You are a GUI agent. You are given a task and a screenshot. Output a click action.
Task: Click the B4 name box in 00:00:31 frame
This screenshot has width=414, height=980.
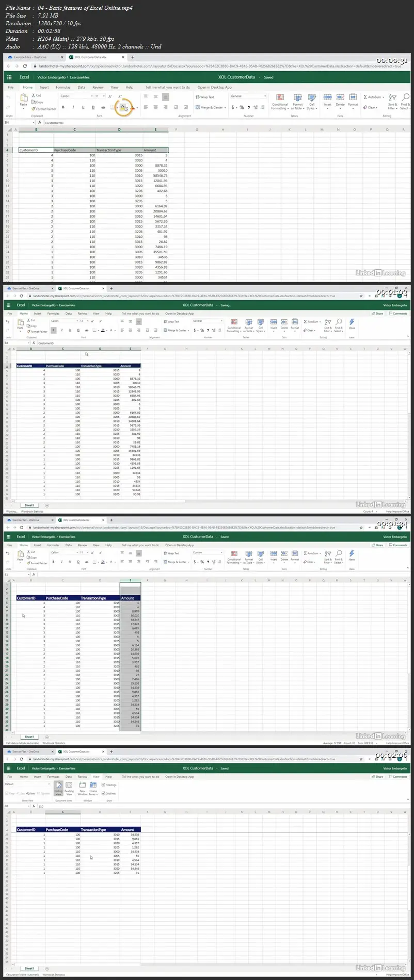coord(19,123)
